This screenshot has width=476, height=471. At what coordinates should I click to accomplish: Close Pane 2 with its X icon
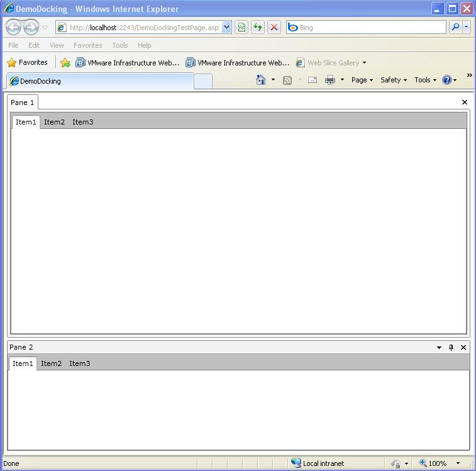[463, 347]
